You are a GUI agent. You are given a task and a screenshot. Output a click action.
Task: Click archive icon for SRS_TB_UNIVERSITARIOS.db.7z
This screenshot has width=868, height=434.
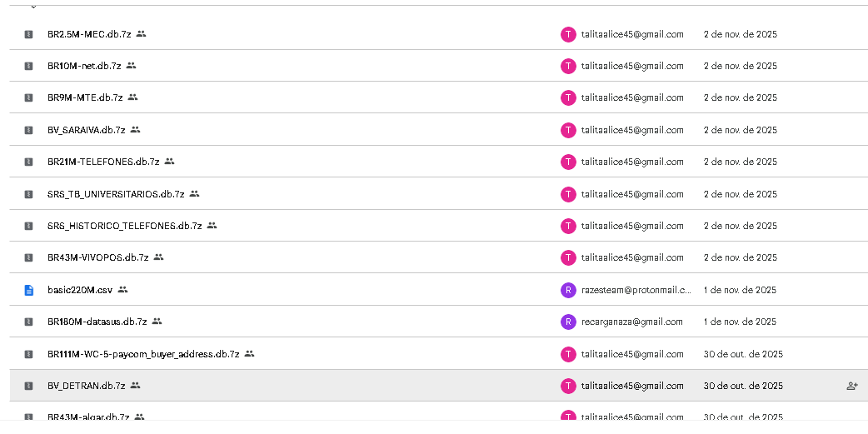point(29,194)
